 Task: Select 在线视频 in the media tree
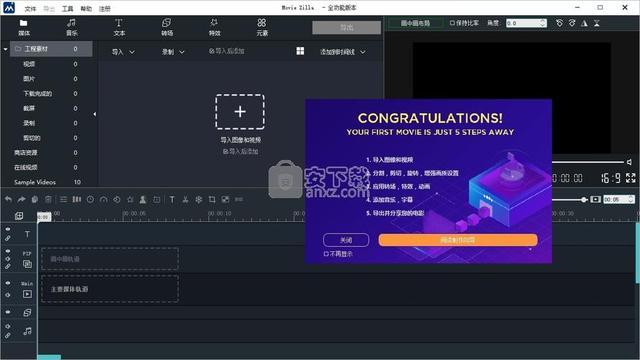click(x=26, y=167)
